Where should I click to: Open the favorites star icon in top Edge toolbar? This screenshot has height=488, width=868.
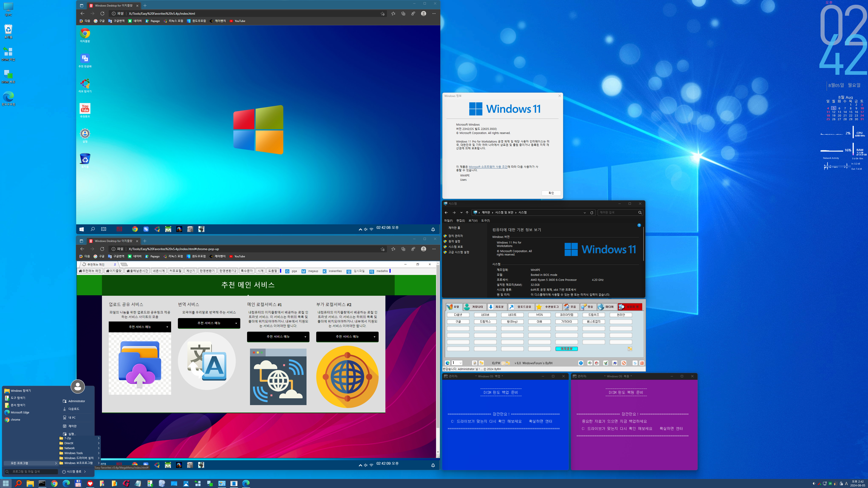(393, 14)
